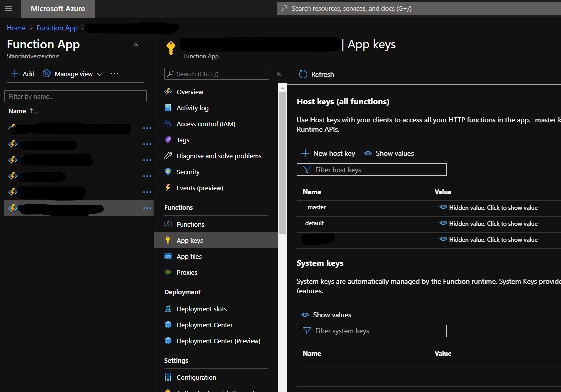Click the New host key plus icon

(x=305, y=153)
